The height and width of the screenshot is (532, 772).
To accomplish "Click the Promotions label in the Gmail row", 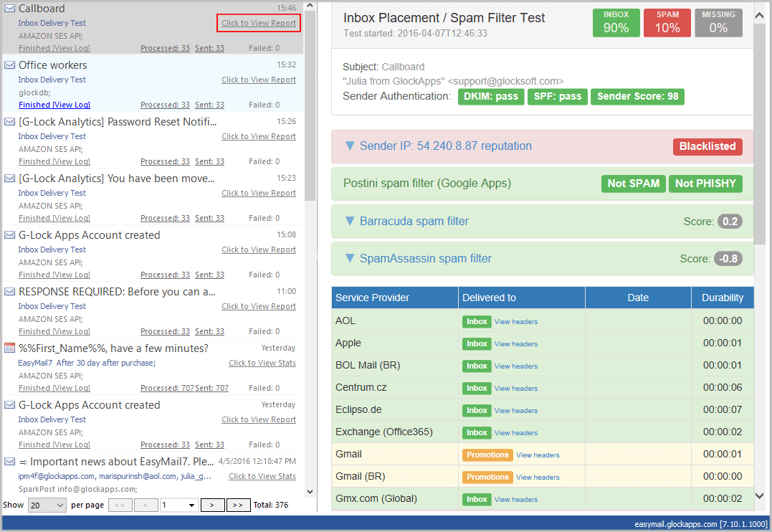I will (487, 455).
